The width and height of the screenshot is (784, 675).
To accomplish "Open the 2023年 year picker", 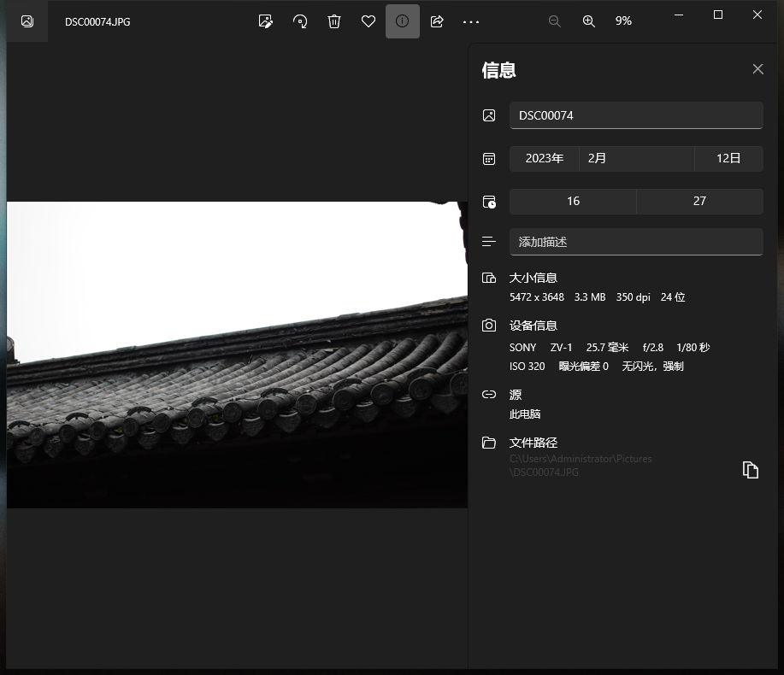I will [545, 159].
